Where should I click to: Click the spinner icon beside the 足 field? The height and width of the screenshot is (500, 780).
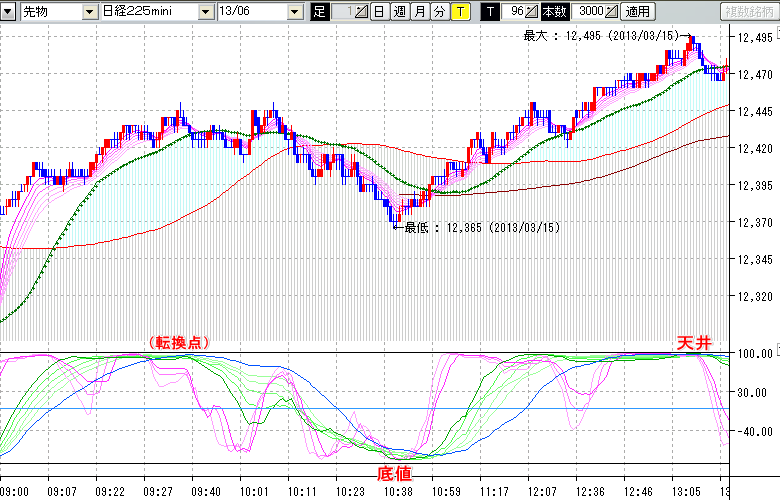[x=361, y=12]
